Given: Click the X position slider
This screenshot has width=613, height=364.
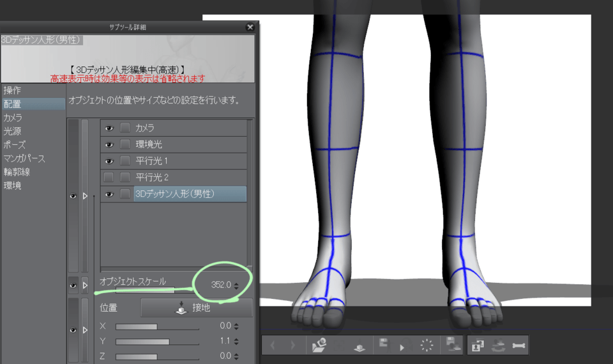Looking at the screenshot, I should click(157, 326).
